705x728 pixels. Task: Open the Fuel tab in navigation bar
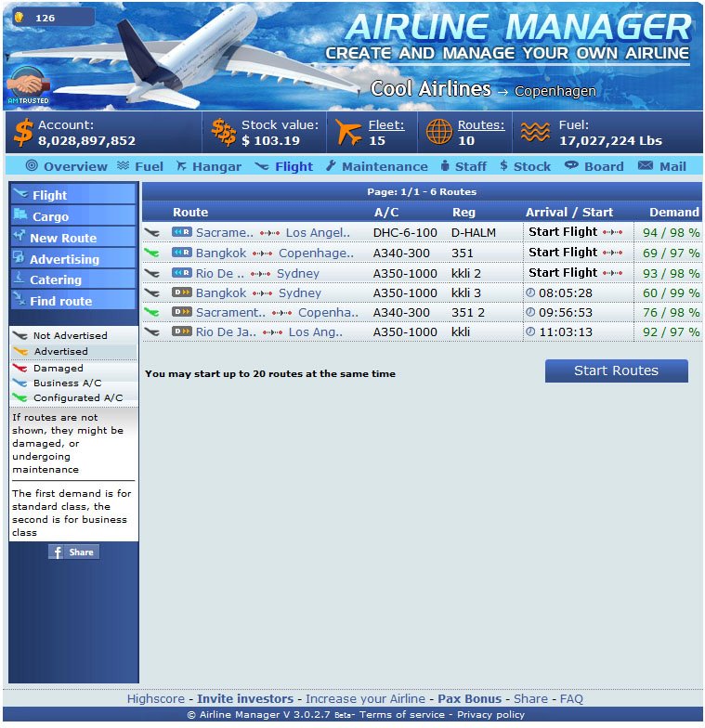click(x=149, y=166)
